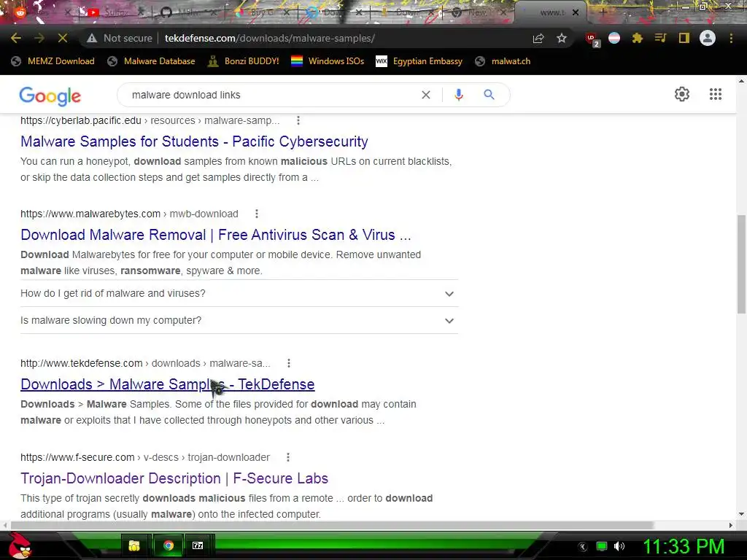
Task: Open options for tekdefense.com result
Action: point(289,363)
